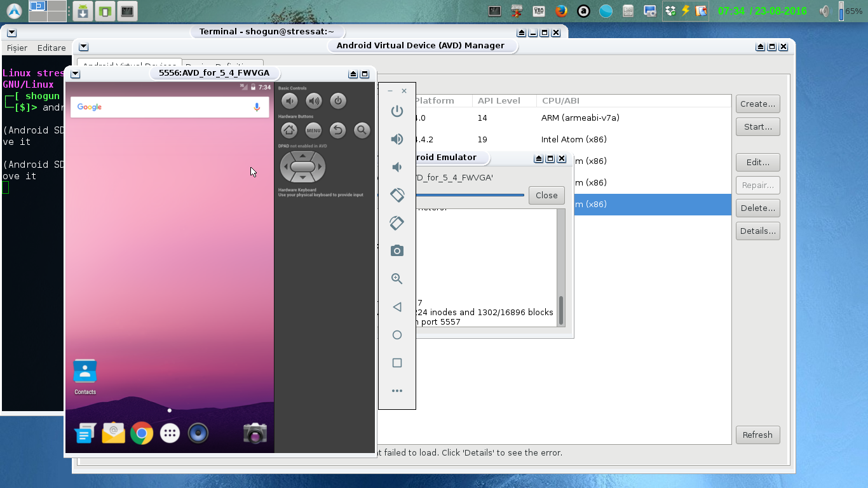Viewport: 868px width, 488px height.
Task: Tap the Google search microphone
Action: [257, 107]
